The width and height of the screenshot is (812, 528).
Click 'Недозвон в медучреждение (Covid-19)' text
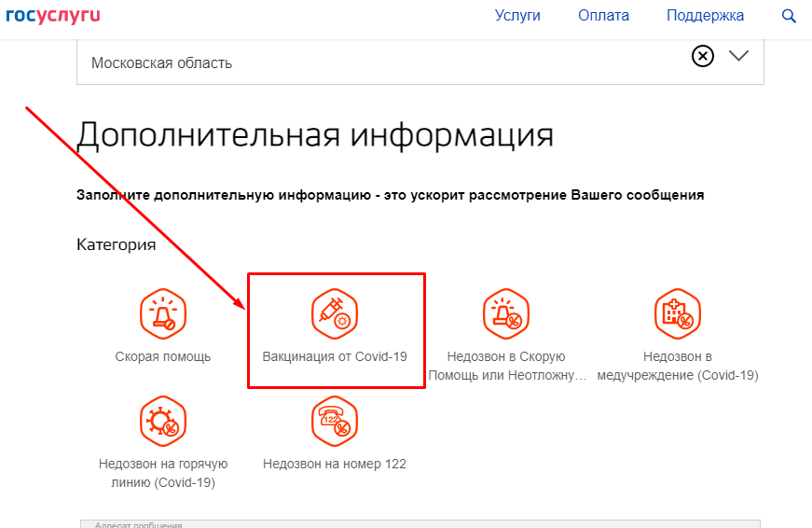pyautogui.click(x=678, y=366)
